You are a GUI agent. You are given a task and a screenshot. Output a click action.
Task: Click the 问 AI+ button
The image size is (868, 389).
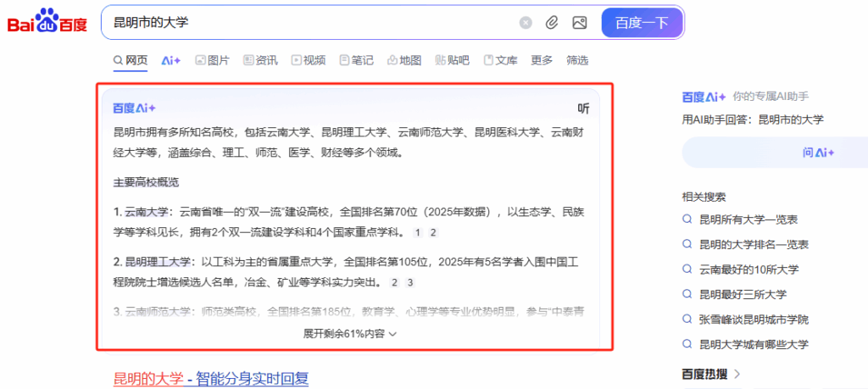818,153
